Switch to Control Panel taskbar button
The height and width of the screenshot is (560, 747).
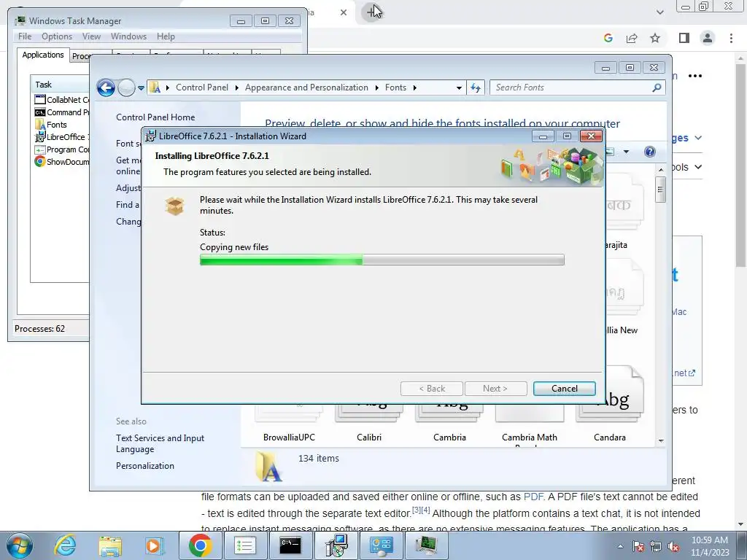pyautogui.click(x=381, y=545)
